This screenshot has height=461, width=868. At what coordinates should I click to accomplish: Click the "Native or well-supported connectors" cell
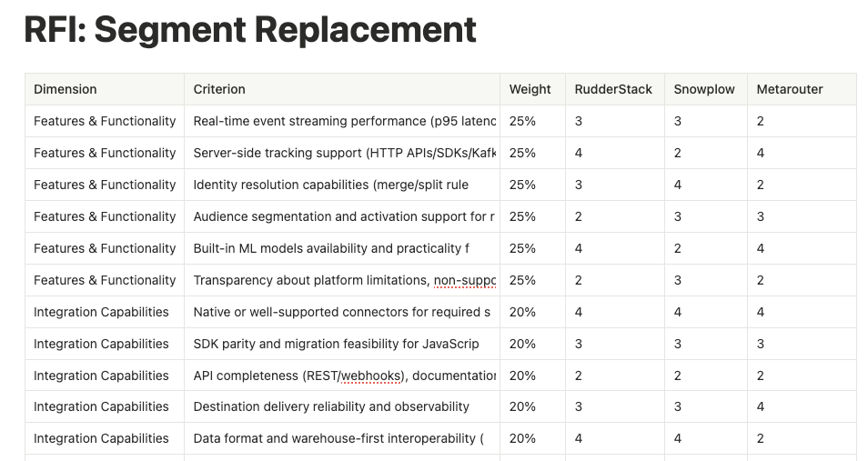coord(342,312)
